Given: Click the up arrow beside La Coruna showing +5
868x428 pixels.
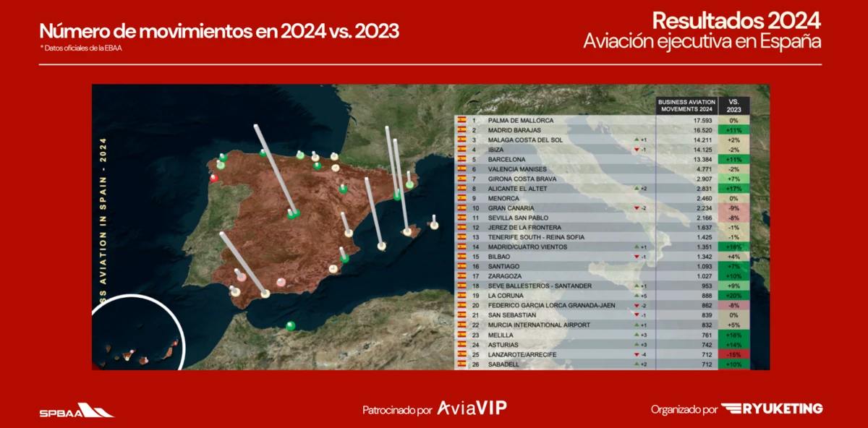Looking at the screenshot, I should point(637,295).
